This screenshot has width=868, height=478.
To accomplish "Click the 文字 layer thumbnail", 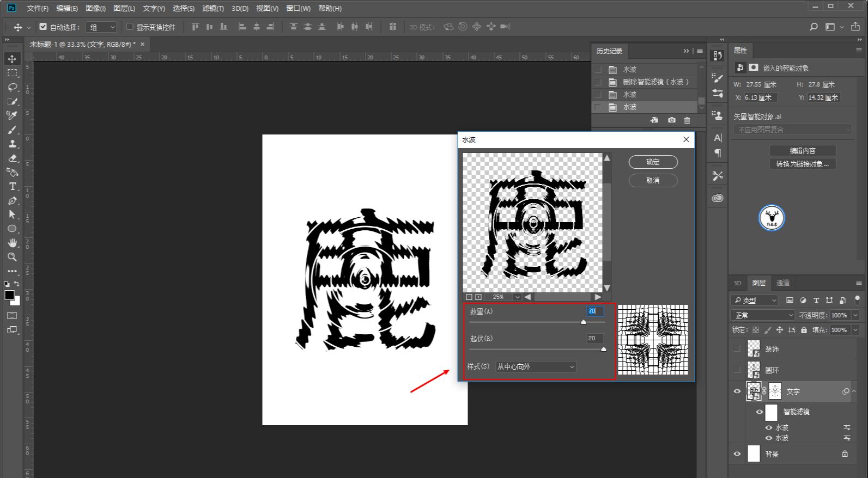I will click(x=754, y=391).
